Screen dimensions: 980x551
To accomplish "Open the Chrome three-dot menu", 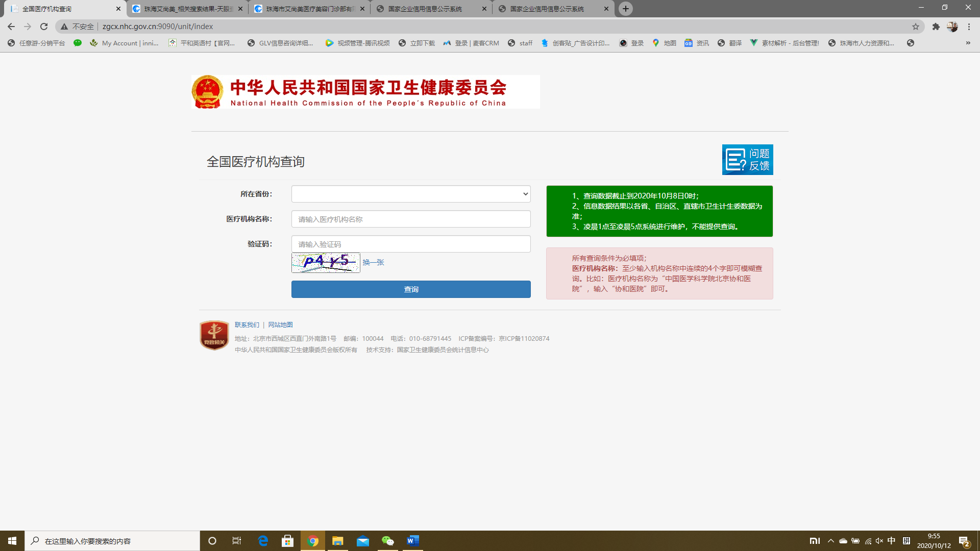I will tap(969, 27).
